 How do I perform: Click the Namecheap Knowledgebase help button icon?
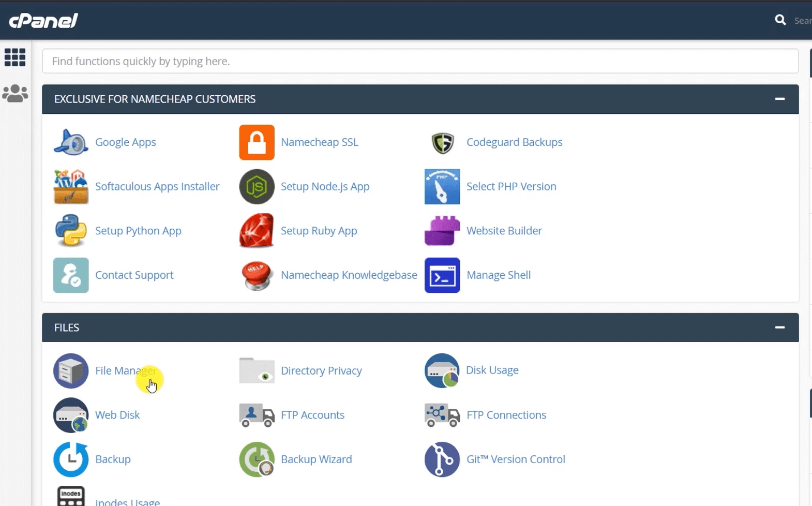pos(257,275)
